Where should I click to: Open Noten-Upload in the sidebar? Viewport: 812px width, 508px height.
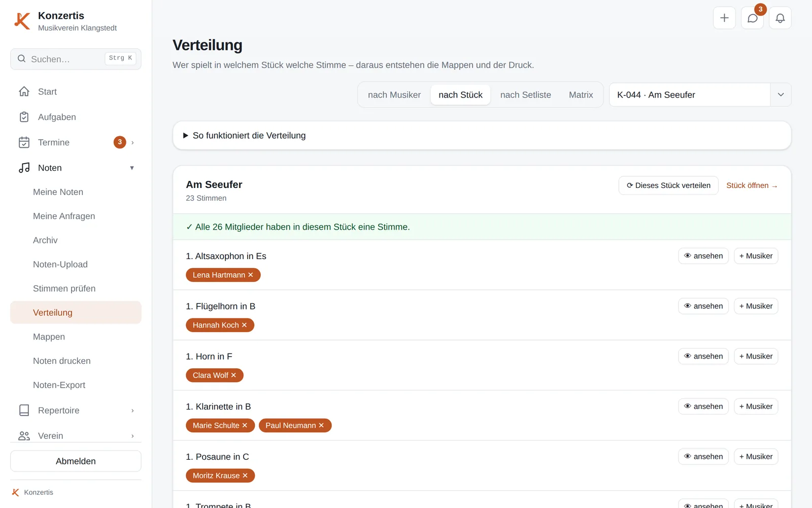tap(76, 264)
